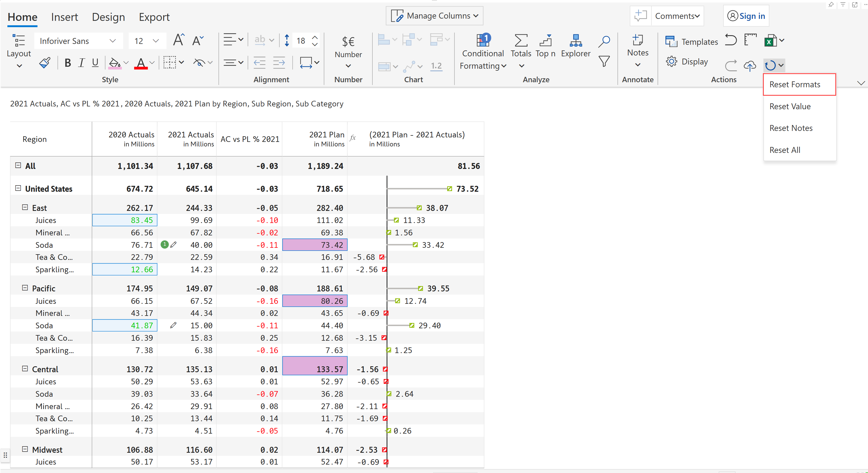This screenshot has width=868, height=473.
Task: Open Conditional Formatting menu
Action: click(483, 52)
